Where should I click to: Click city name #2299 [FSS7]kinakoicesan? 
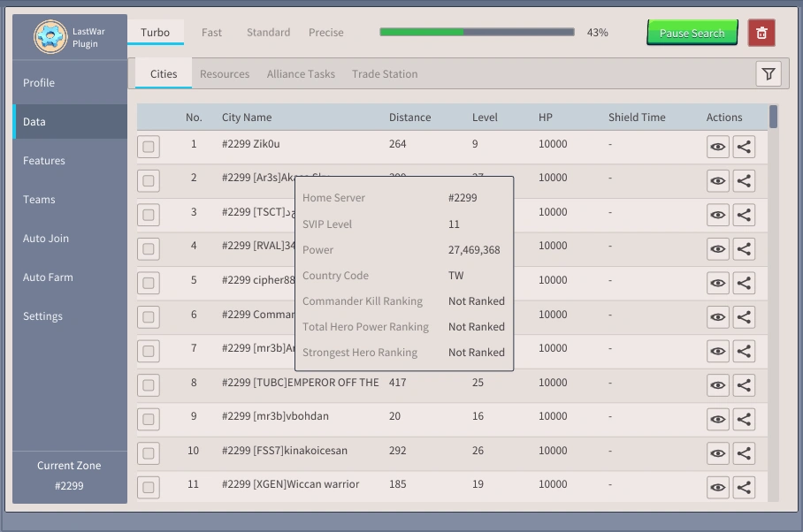(x=284, y=450)
